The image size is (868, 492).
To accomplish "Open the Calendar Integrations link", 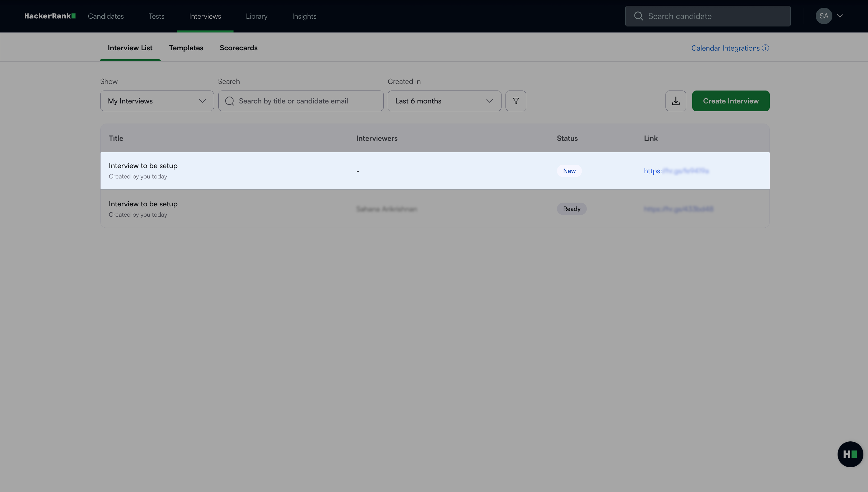I will pos(725,48).
